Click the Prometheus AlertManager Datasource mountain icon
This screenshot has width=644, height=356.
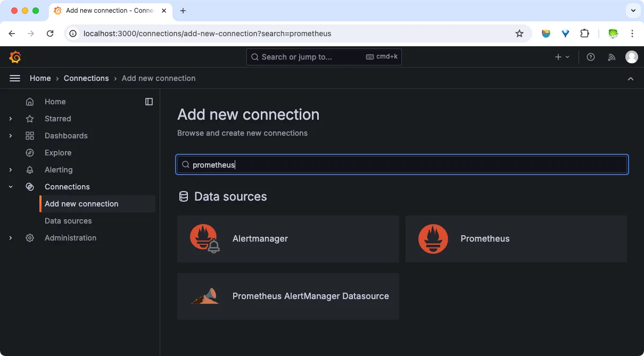205,296
